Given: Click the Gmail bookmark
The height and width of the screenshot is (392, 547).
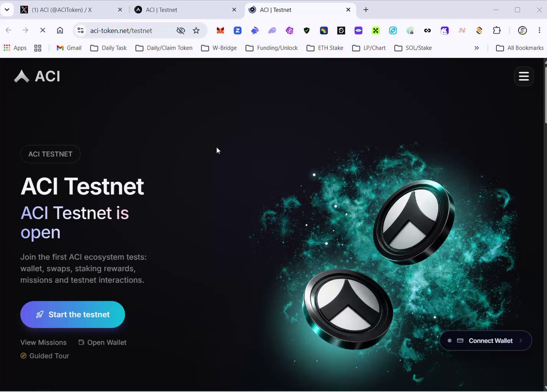Looking at the screenshot, I should pyautogui.click(x=69, y=48).
